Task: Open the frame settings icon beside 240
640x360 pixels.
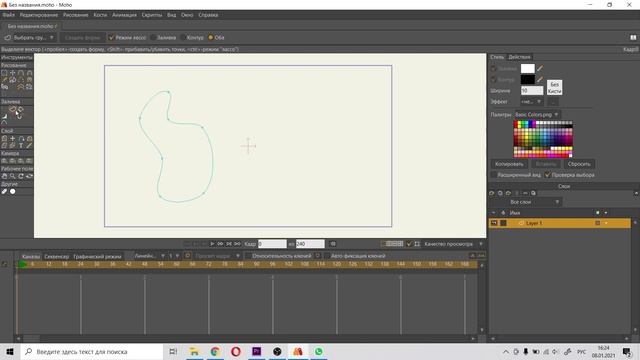Action: [x=333, y=244]
